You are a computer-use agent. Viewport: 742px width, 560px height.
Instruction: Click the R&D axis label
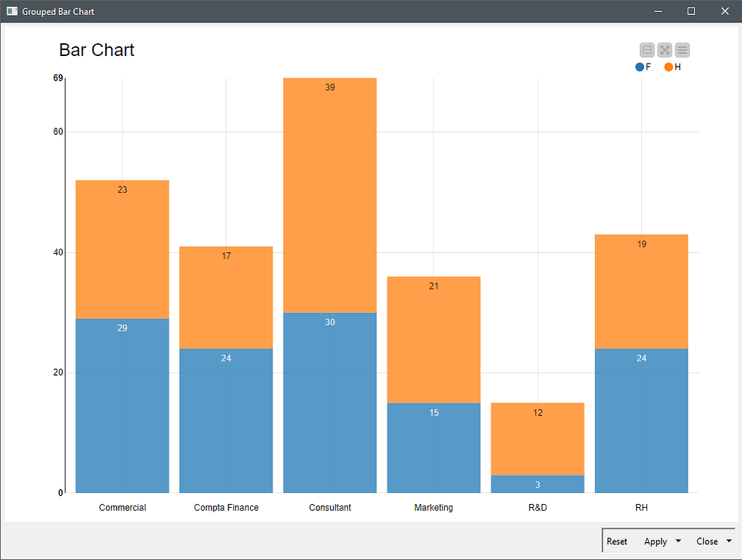click(x=537, y=507)
